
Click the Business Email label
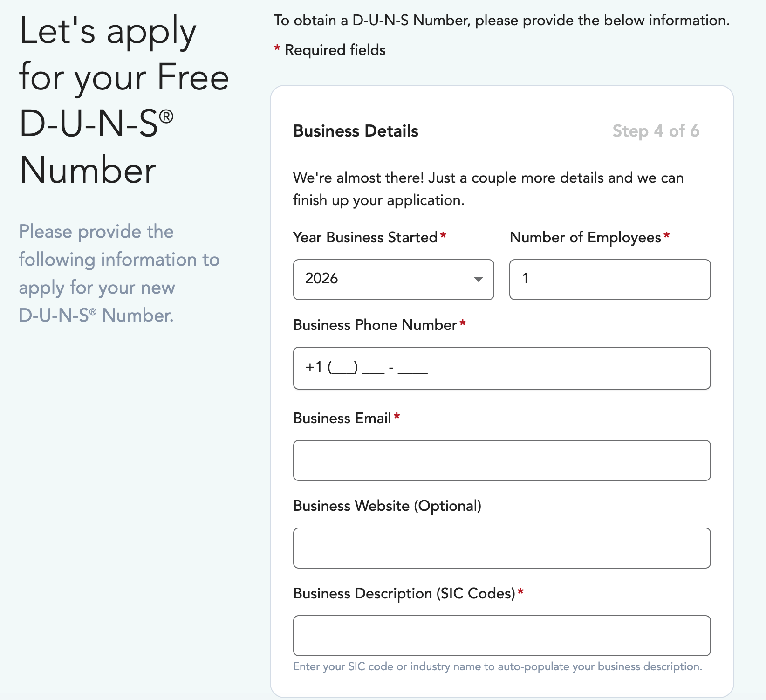[342, 418]
